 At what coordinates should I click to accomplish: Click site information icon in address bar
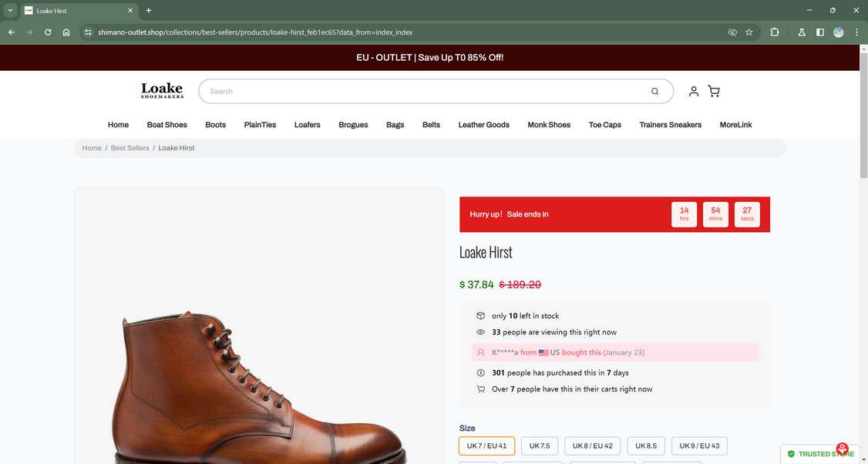(88, 32)
